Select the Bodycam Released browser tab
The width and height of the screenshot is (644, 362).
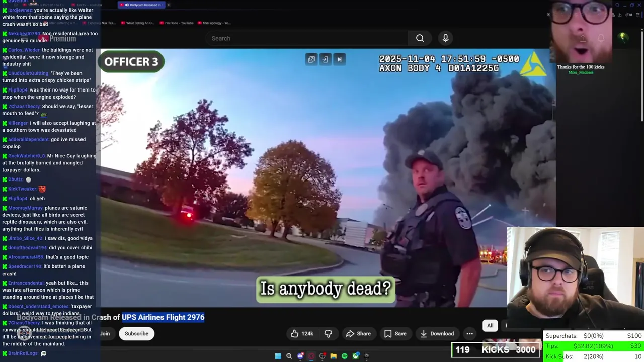coord(141,5)
